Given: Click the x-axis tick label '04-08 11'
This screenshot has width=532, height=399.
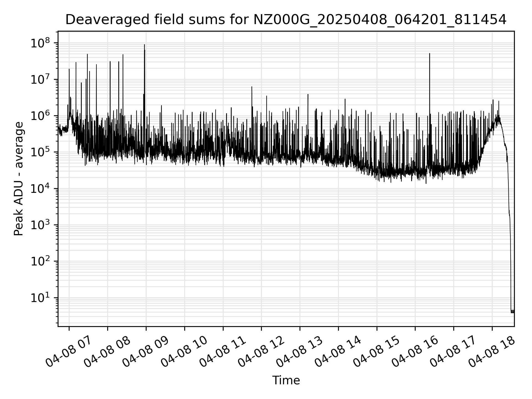Looking at the screenshot, I should click(x=222, y=352).
